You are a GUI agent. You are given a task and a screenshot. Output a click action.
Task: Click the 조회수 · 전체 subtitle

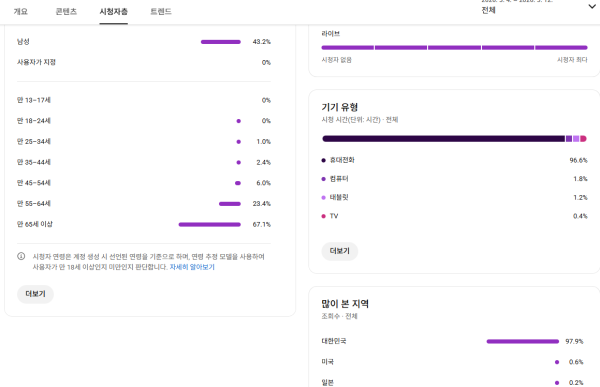[x=339, y=316]
